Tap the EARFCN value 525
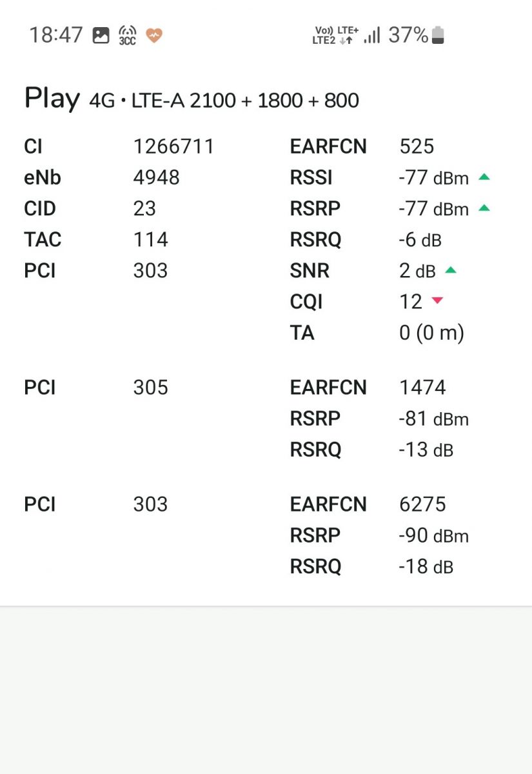The image size is (532, 774). coord(417,146)
